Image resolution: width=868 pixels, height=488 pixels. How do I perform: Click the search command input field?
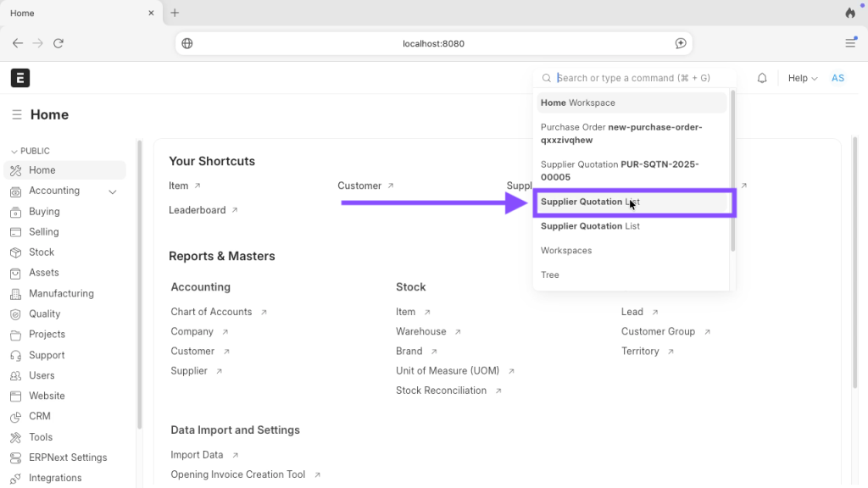coord(636,78)
